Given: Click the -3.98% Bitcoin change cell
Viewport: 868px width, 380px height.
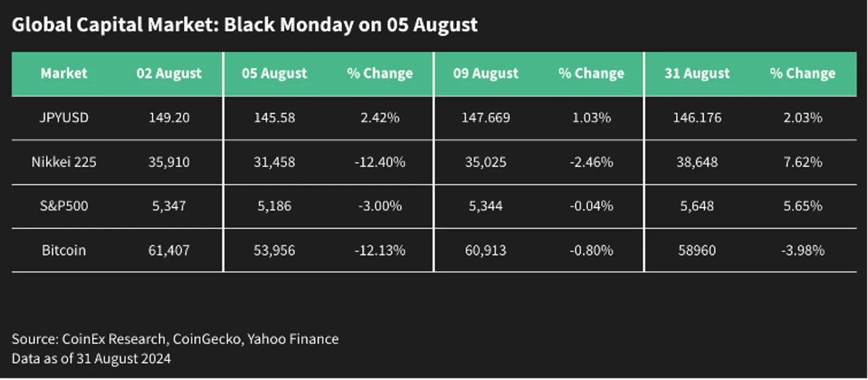Looking at the screenshot, I should point(802,250).
